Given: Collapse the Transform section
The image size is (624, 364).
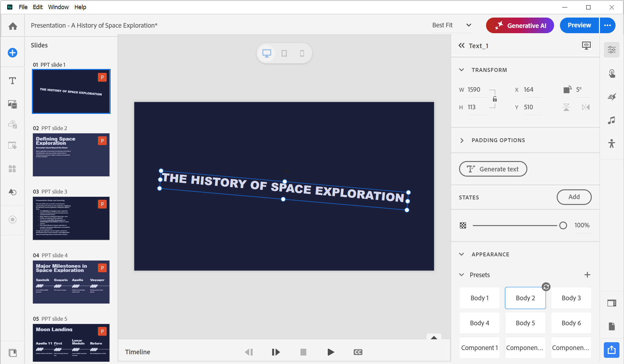Looking at the screenshot, I should coord(462,70).
